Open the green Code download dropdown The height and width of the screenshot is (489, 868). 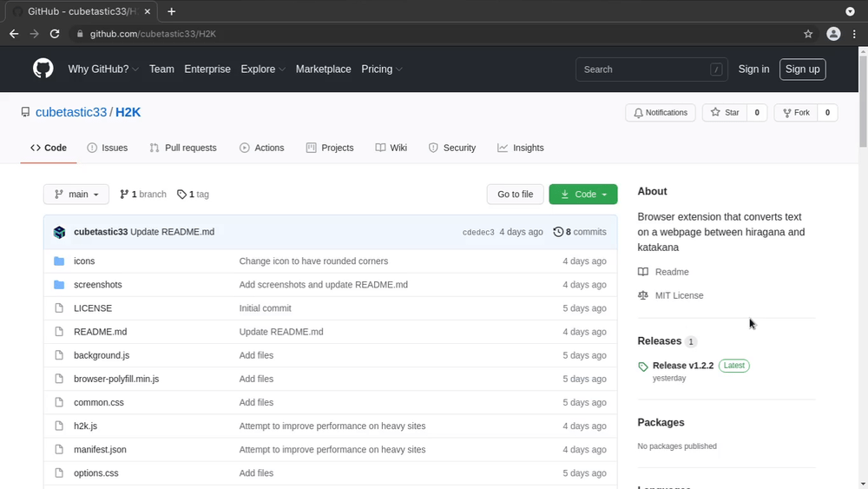click(583, 195)
